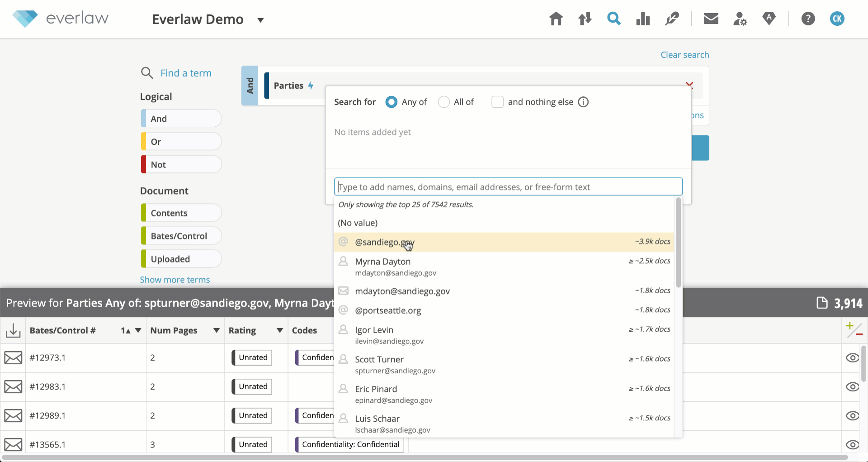The width and height of the screenshot is (868, 462).
Task: Open email document icon for #13565.1
Action: [x=13, y=445]
